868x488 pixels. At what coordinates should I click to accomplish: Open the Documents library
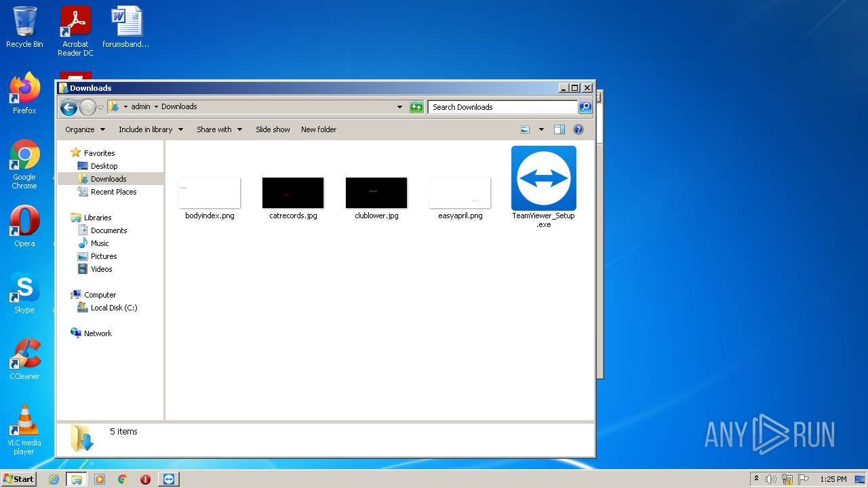point(108,230)
